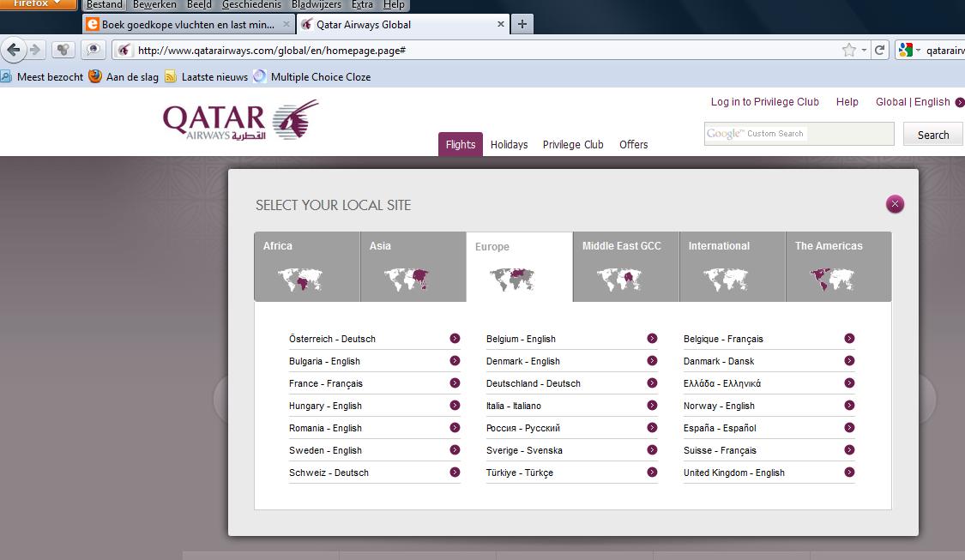
Task: Click the Africa world map icon
Action: pos(300,280)
